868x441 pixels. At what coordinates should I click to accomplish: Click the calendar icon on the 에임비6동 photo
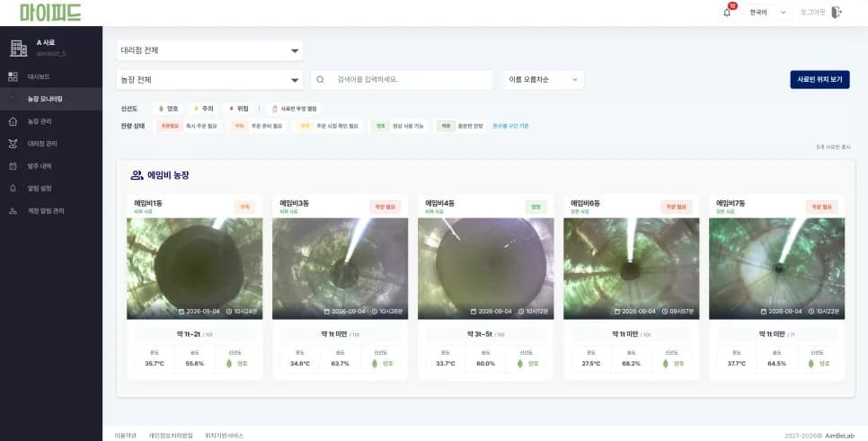click(618, 312)
